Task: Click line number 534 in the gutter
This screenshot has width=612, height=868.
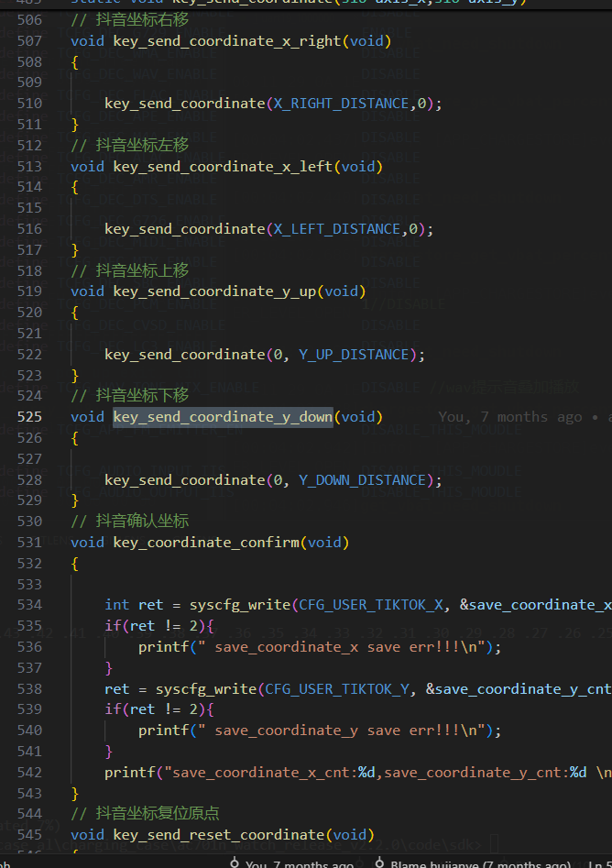Action: (29, 605)
